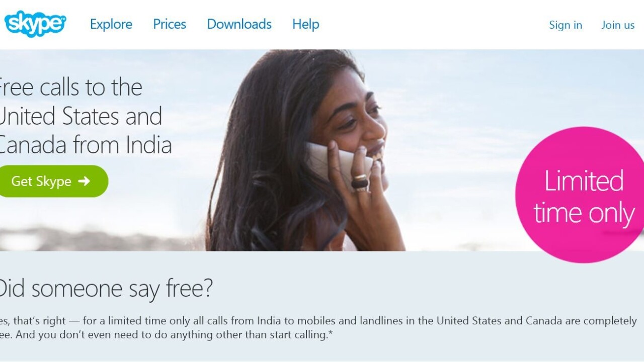Image resolution: width=644 pixels, height=362 pixels.
Task: Open the Help menu item
Action: point(305,24)
